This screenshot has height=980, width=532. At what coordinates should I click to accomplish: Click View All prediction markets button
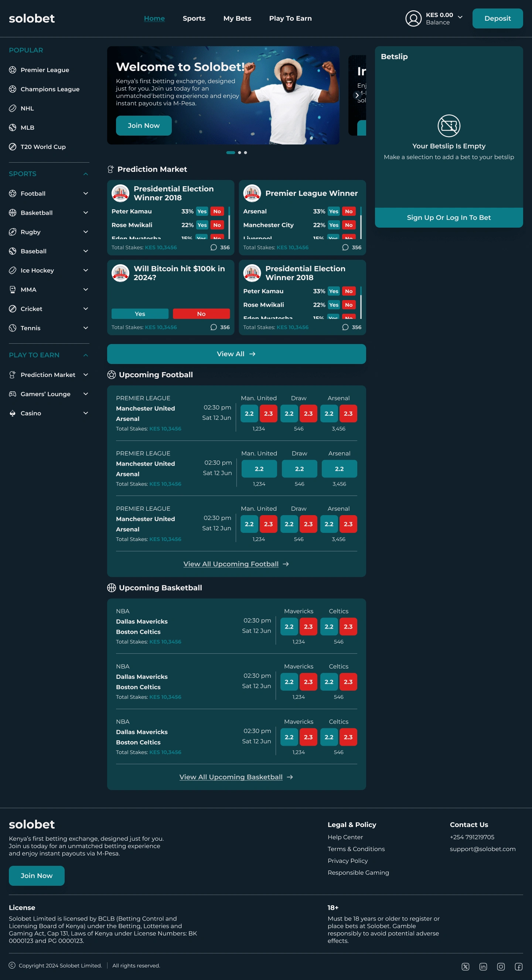click(x=236, y=354)
